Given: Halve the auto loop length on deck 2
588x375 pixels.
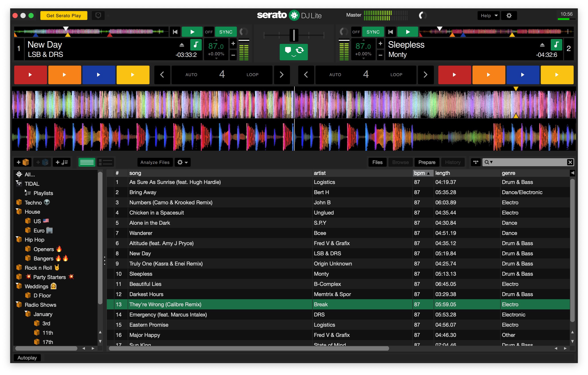Looking at the screenshot, I should coord(306,75).
